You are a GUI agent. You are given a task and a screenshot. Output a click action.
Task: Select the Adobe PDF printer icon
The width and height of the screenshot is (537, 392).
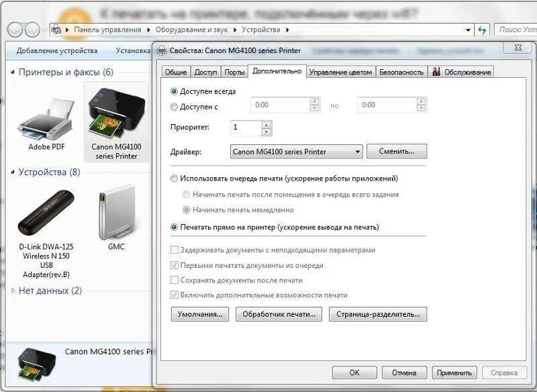[46, 119]
